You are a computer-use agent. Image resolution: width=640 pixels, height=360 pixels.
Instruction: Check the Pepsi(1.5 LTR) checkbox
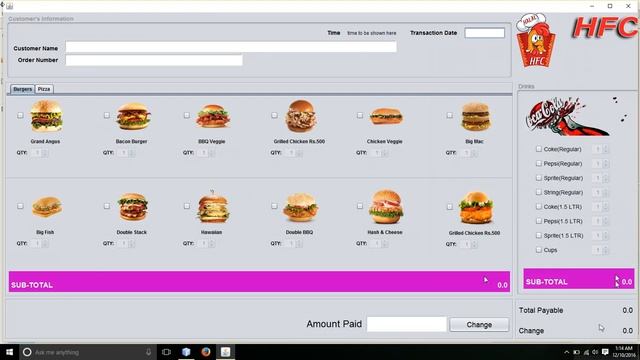[x=539, y=221]
